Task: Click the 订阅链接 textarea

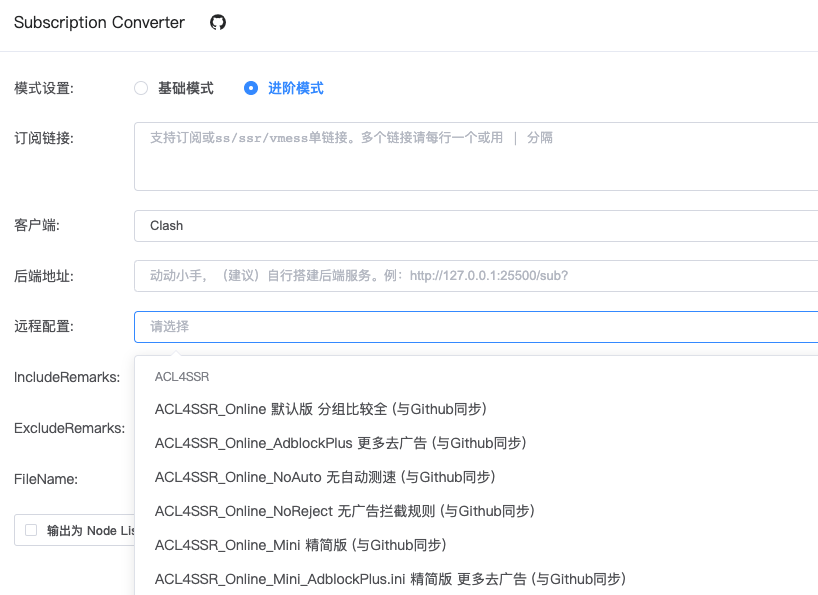Action: (476, 156)
